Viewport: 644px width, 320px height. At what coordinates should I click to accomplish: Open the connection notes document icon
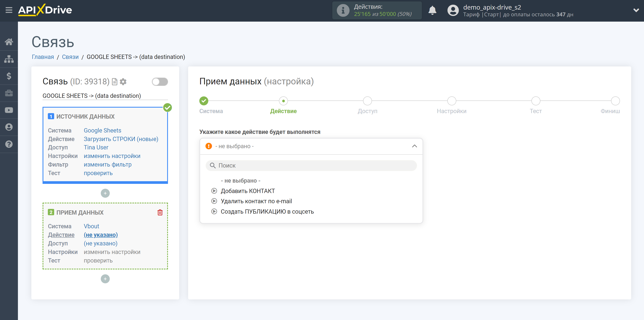tap(114, 82)
